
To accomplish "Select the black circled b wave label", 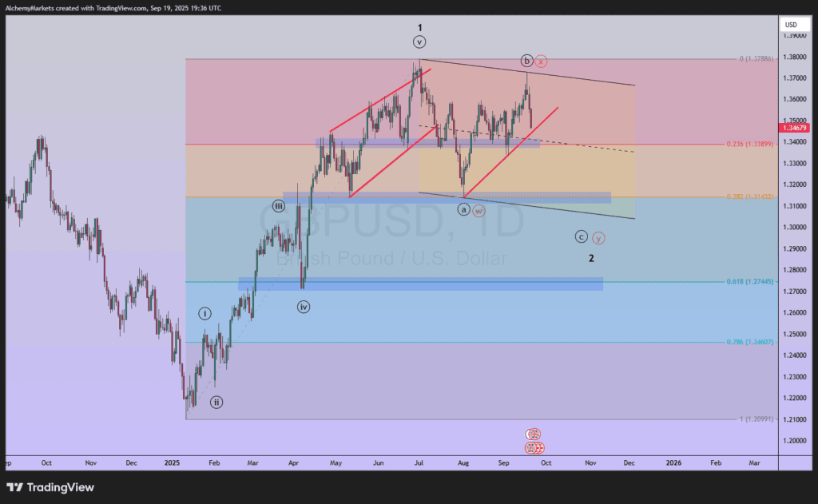I will [x=526, y=61].
